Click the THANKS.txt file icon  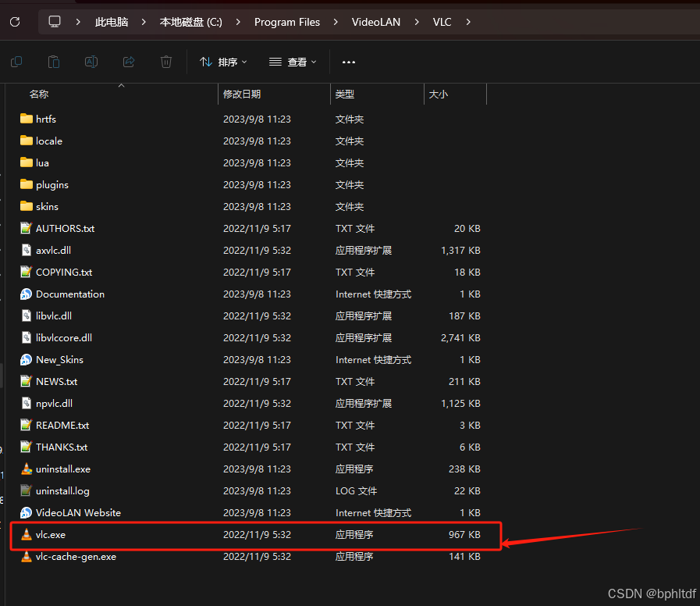click(x=27, y=447)
